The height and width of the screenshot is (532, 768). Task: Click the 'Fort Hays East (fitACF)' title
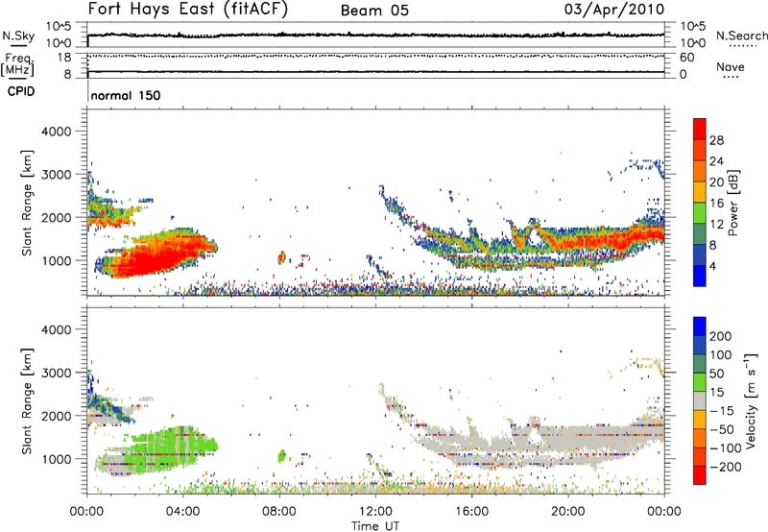click(x=187, y=10)
